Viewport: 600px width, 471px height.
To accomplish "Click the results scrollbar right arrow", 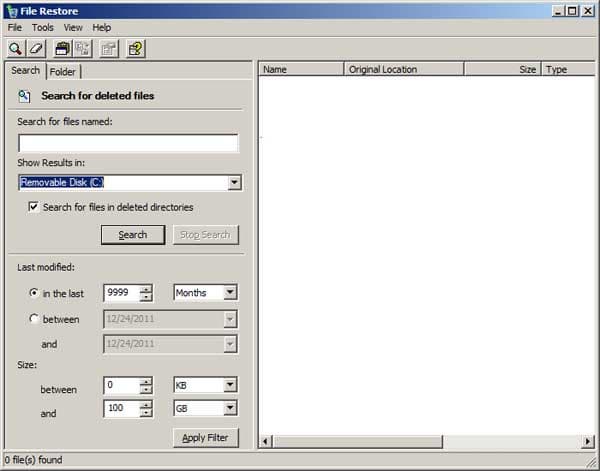I will tap(588, 442).
